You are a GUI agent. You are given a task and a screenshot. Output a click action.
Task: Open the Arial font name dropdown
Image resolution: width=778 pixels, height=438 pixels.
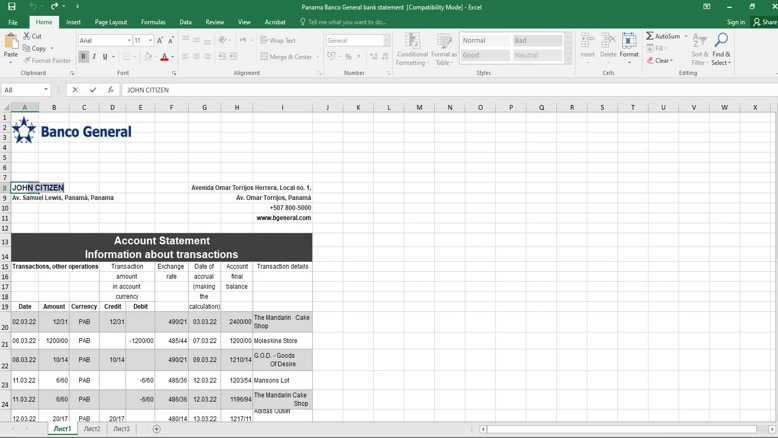129,41
